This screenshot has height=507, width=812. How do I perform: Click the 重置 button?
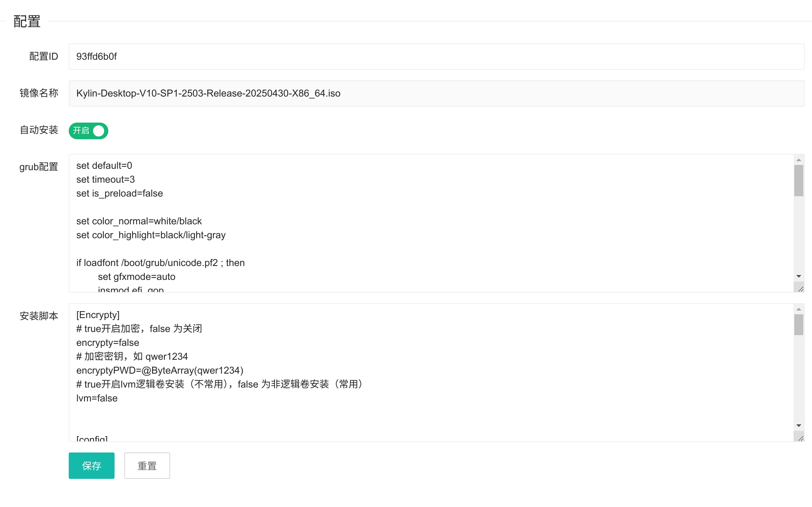[x=147, y=465]
